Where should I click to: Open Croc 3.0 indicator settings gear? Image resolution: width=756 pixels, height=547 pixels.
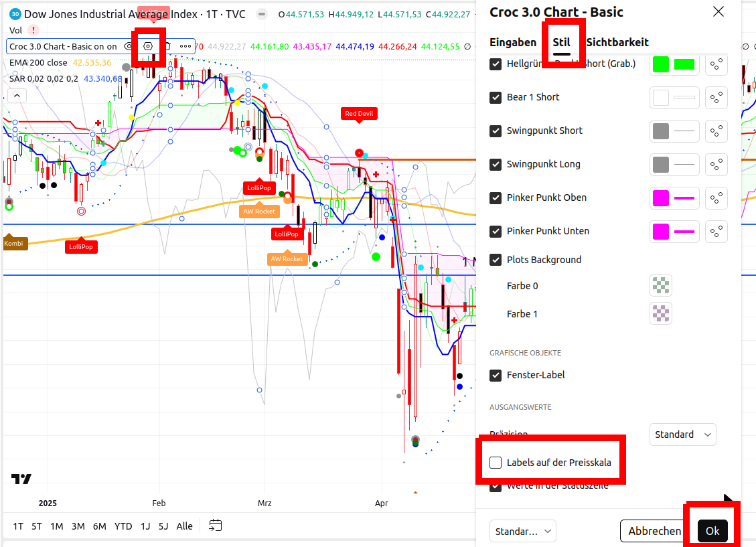click(x=148, y=47)
